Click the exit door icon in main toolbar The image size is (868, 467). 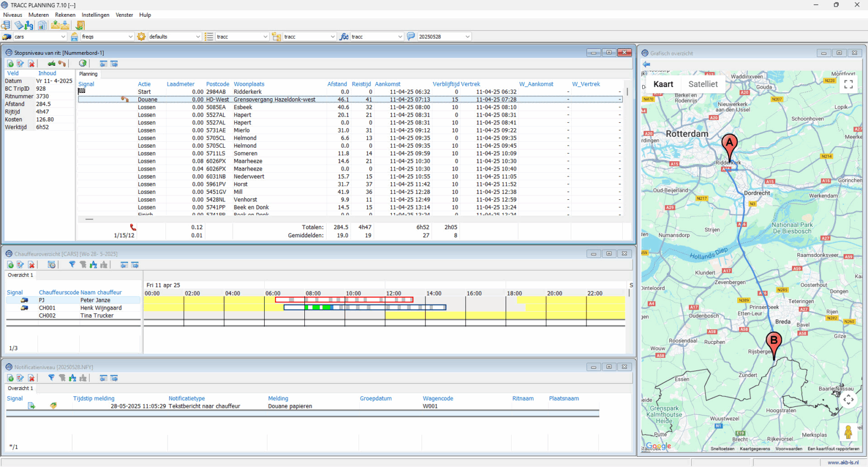(80, 26)
